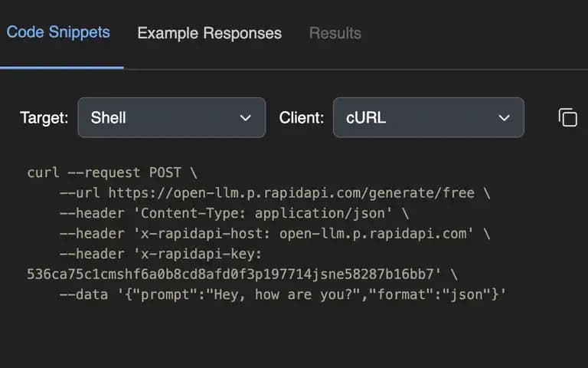Open the Target dropdown showing Shell
588x368 pixels.
(x=171, y=117)
